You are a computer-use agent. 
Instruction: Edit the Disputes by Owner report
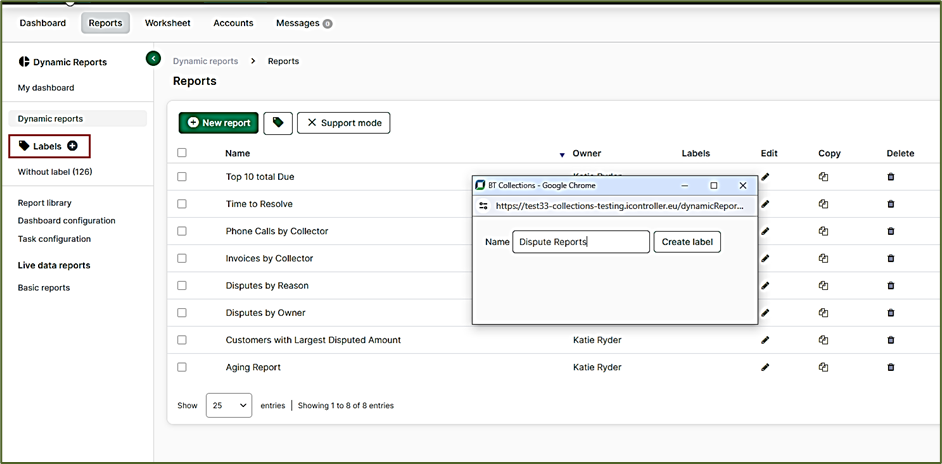pos(765,313)
